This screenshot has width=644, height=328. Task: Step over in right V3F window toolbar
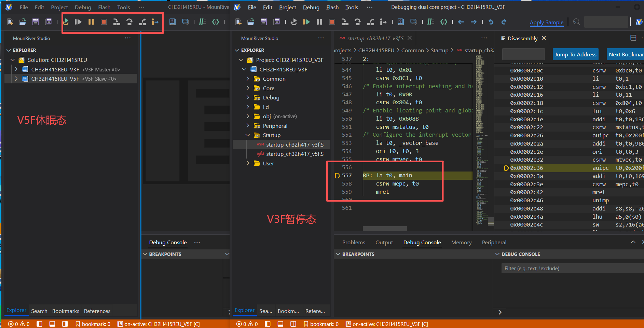point(358,22)
